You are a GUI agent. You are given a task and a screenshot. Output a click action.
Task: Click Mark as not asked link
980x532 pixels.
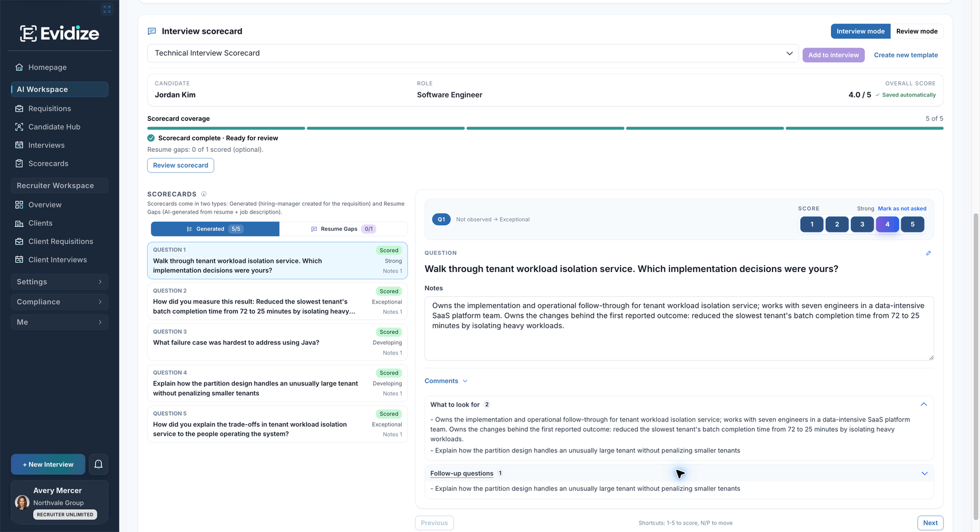[x=902, y=208]
